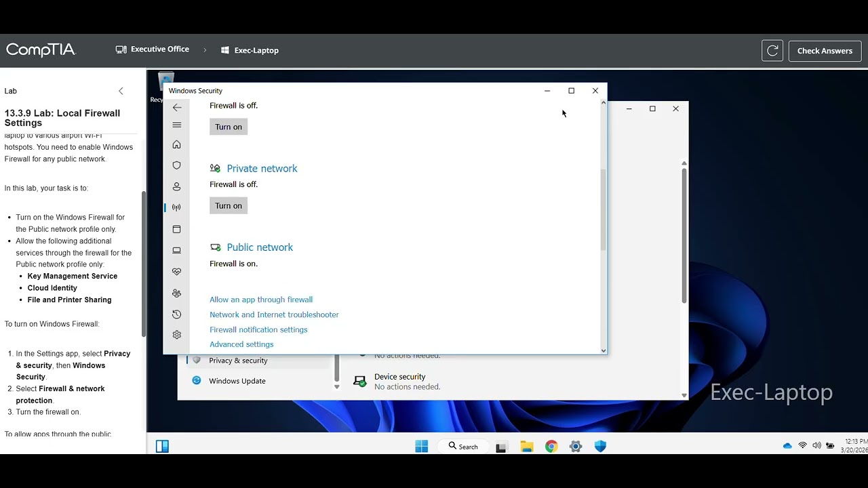Open Windows Start menu

(x=422, y=446)
